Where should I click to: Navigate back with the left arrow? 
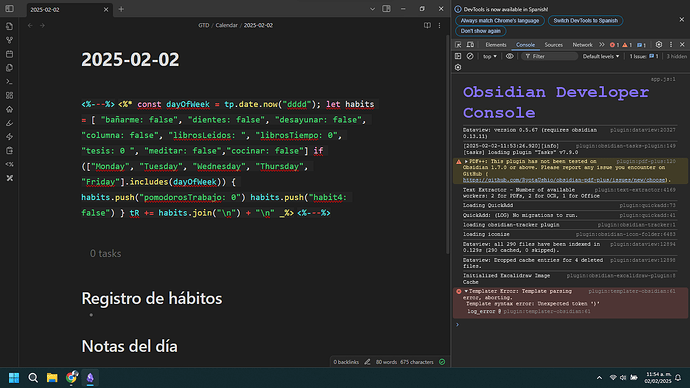click(30, 26)
